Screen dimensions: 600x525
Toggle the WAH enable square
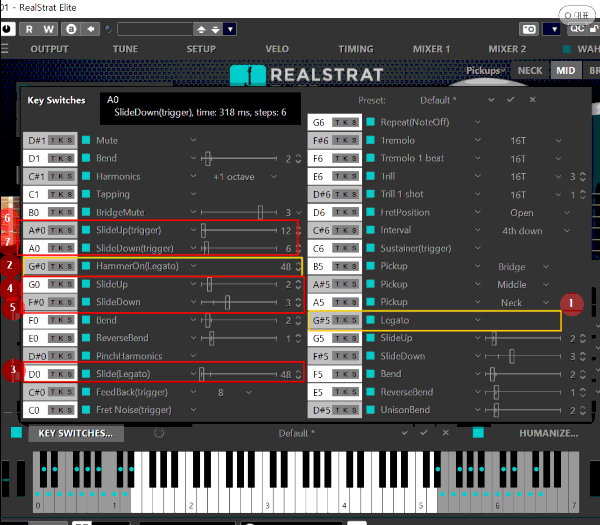click(567, 49)
